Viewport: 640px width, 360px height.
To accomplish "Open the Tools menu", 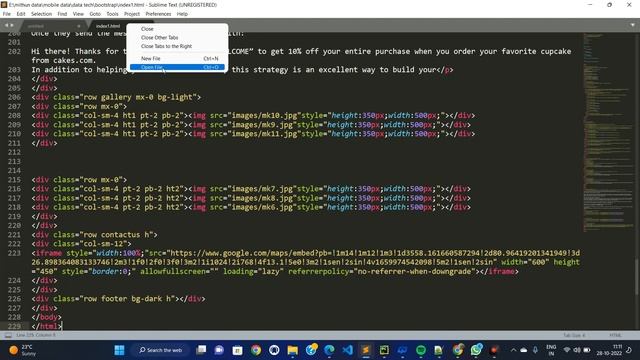I will coord(112,14).
